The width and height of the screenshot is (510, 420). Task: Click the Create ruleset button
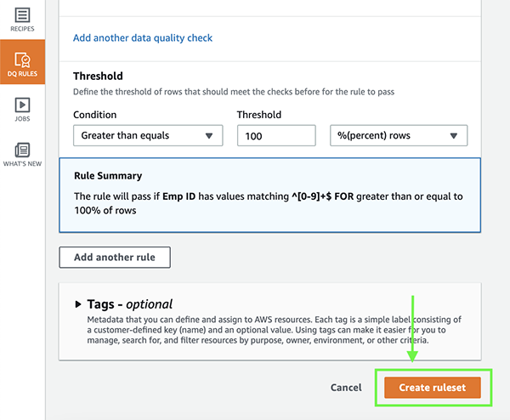(433, 388)
